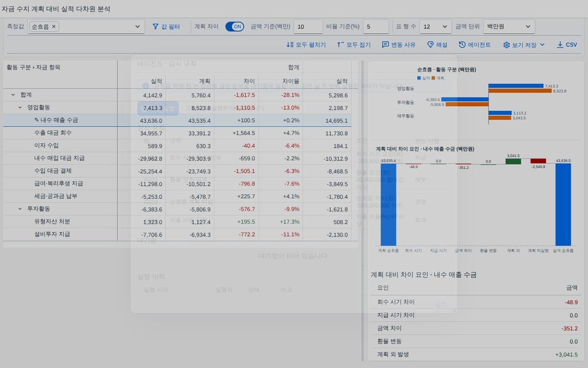Open the 금액 단위 dropdown showing 백만원

[509, 26]
